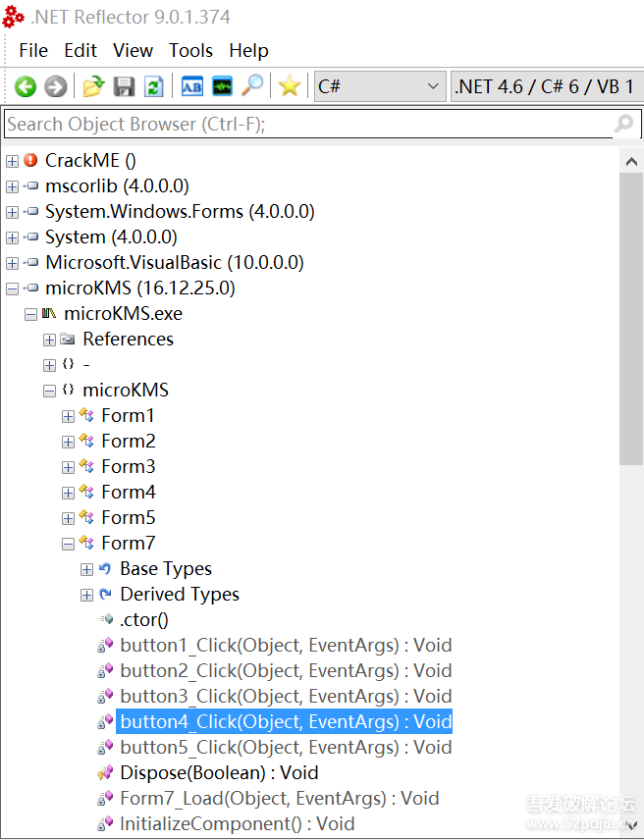Select the Form3 class
Screen dimensions: 644x840
(128, 466)
